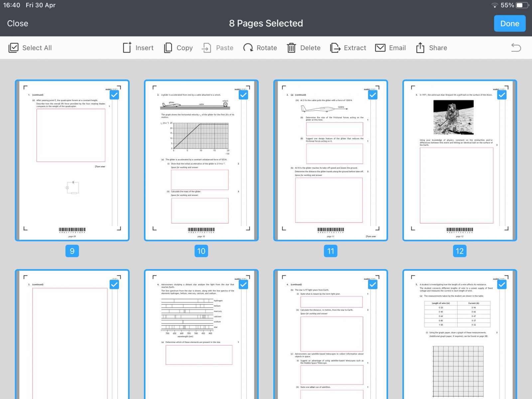
Task: Tap the Paste icon
Action: point(206,48)
